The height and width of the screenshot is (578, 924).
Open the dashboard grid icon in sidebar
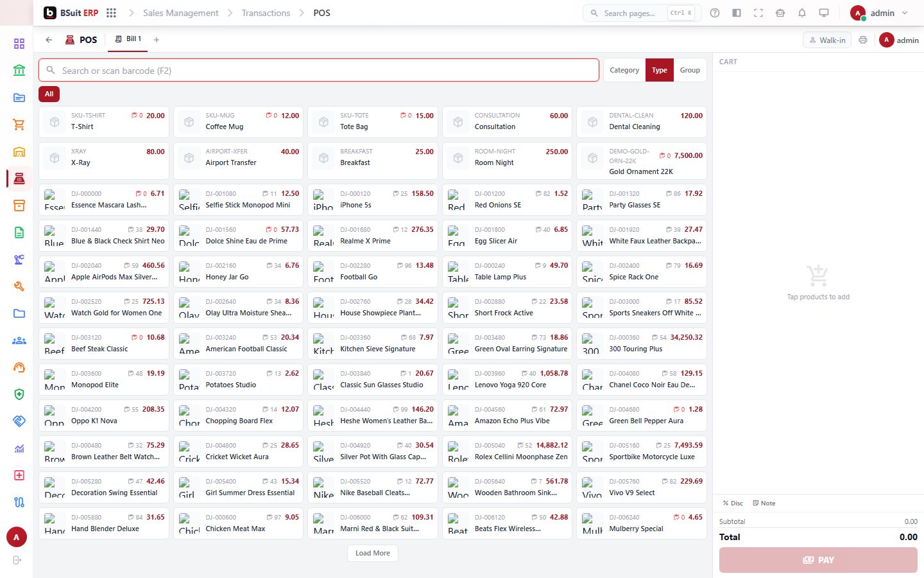pyautogui.click(x=19, y=44)
